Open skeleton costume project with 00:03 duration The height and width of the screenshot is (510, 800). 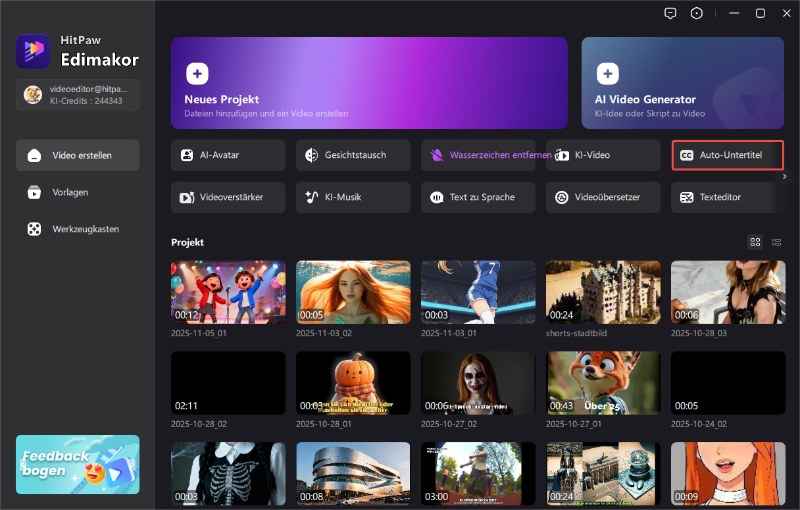pyautogui.click(x=228, y=474)
